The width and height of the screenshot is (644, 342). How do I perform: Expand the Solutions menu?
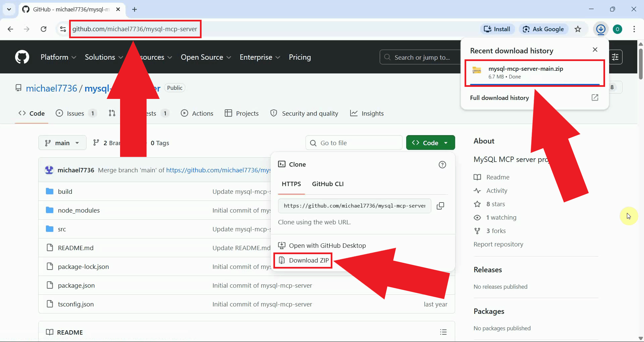(104, 57)
